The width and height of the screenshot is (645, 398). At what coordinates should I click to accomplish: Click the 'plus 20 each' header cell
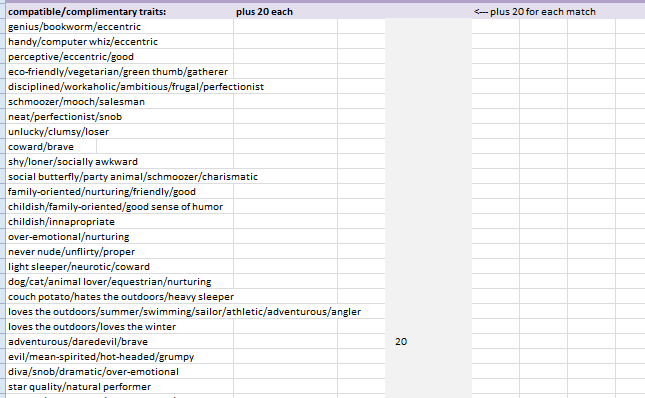pyautogui.click(x=264, y=12)
